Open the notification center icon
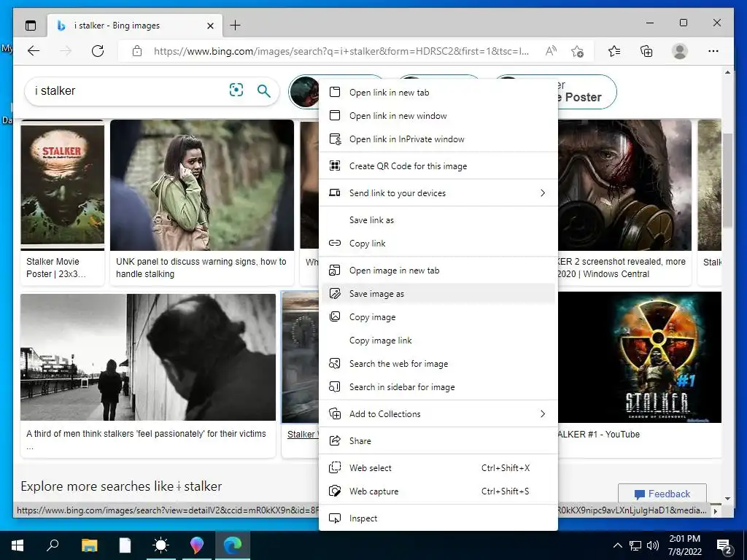 pos(724,545)
